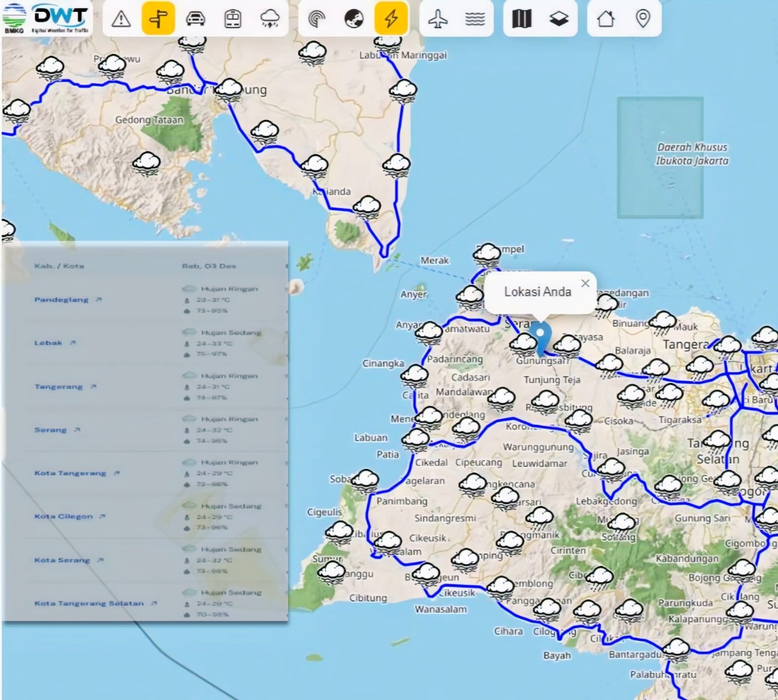Click the home icon in toolbar

coord(606,19)
